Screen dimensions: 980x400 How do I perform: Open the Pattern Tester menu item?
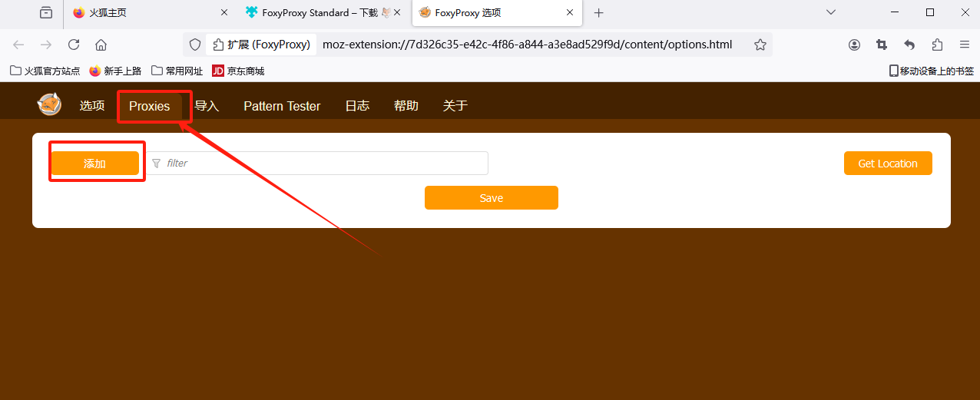pos(282,106)
